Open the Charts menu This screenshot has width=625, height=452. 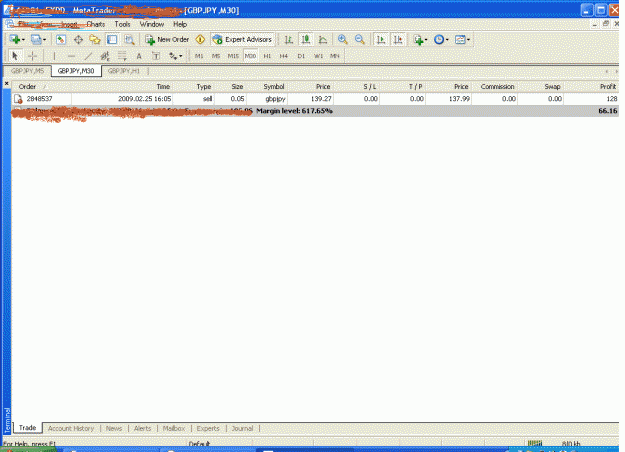[96, 24]
